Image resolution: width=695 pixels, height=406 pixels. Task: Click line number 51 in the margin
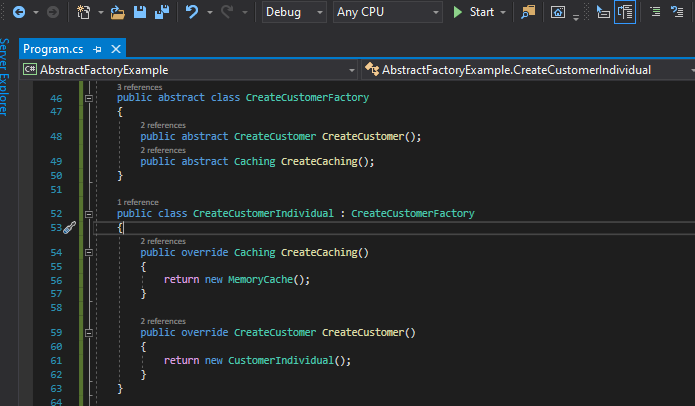[x=56, y=190]
